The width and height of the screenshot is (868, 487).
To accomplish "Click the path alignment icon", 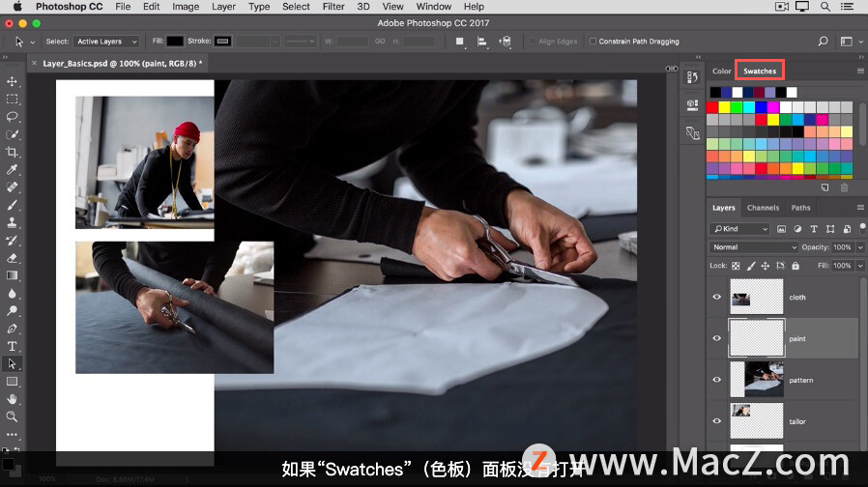I will 482,42.
